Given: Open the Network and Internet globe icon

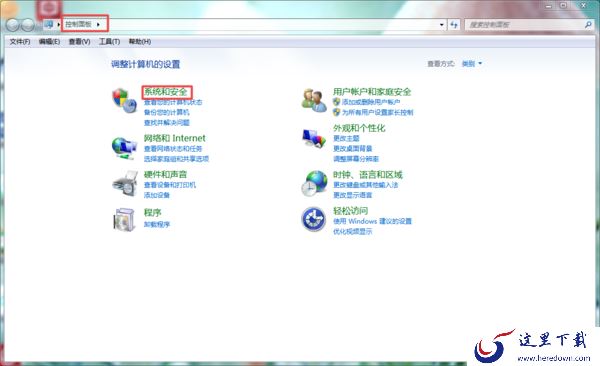Looking at the screenshot, I should 124,148.
